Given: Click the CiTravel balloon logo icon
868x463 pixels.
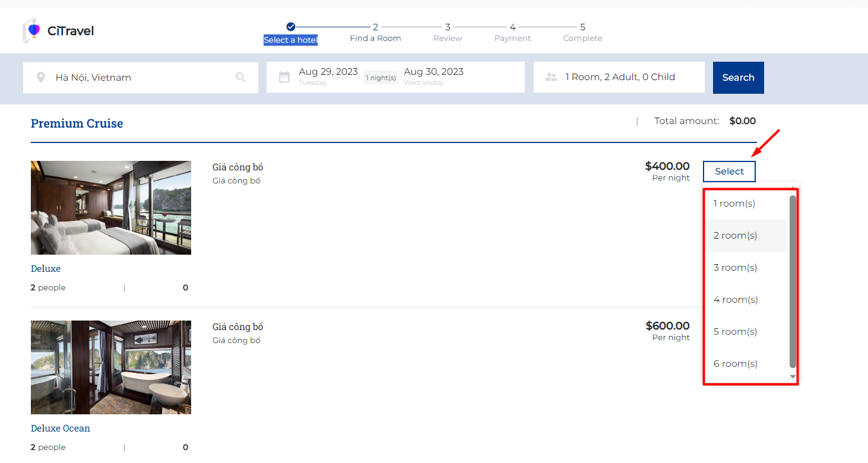Looking at the screenshot, I should tap(32, 30).
